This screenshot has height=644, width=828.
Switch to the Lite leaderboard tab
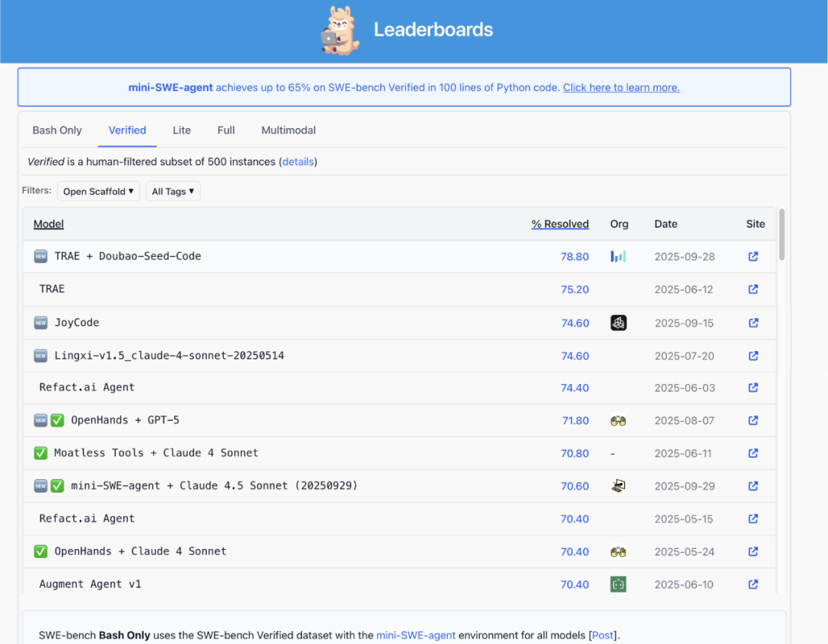point(182,130)
